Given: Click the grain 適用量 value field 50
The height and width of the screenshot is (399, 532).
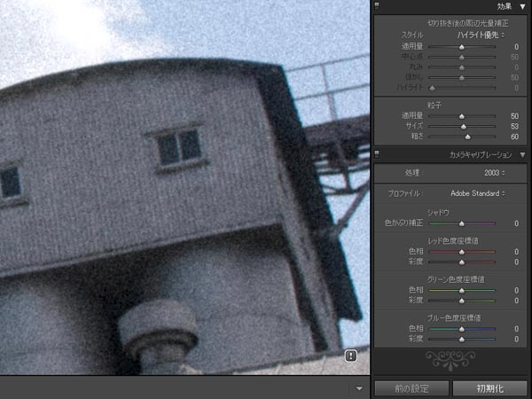Looking at the screenshot, I should tap(514, 116).
